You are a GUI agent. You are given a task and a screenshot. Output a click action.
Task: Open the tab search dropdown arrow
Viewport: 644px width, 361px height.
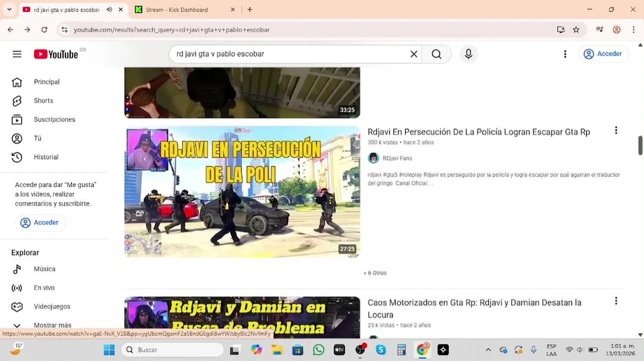pyautogui.click(x=9, y=10)
